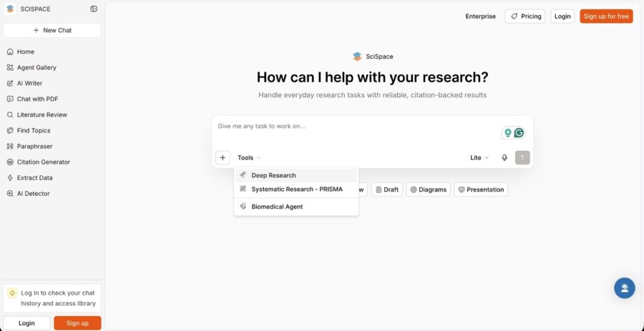Click the Draft suggestion chip
Viewport: 644px width, 331px height.
(x=387, y=190)
